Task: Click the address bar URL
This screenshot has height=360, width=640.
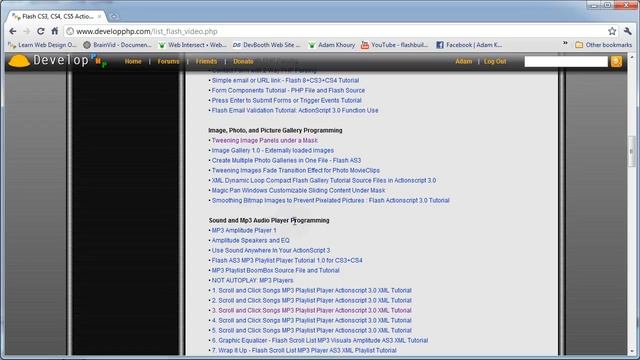Action: (147, 31)
